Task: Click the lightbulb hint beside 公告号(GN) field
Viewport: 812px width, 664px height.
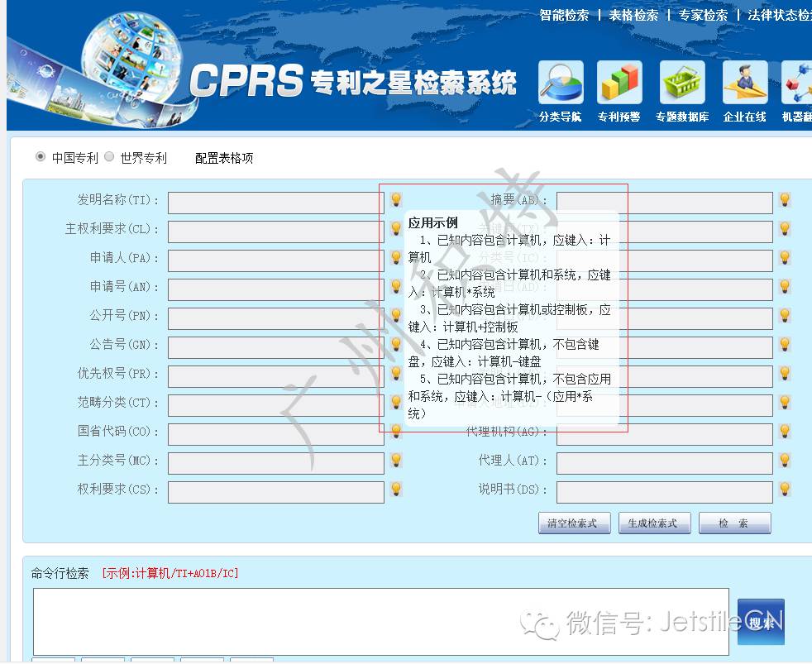Action: coord(396,345)
